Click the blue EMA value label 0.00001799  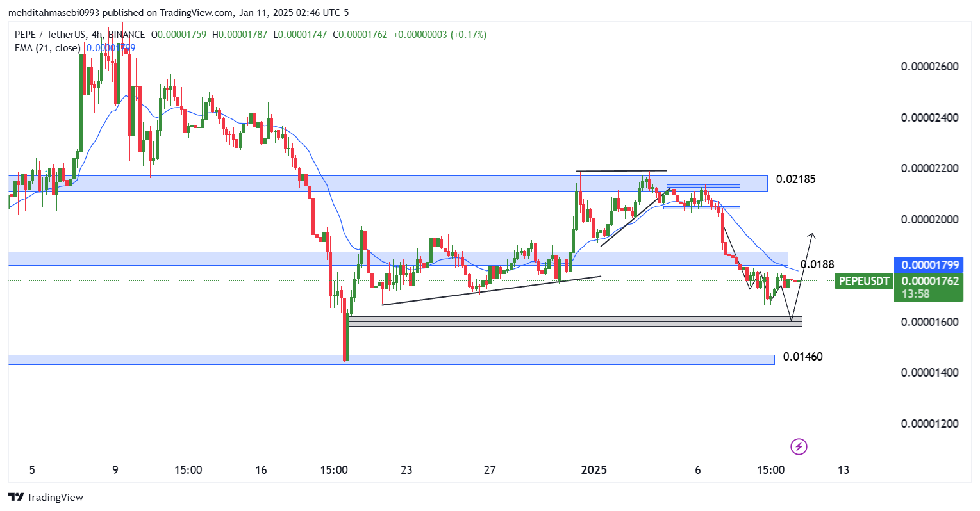[929, 264]
